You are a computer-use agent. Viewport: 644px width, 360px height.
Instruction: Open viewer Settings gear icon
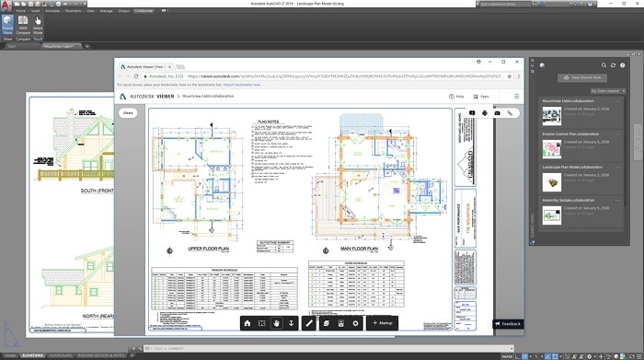[x=355, y=323]
